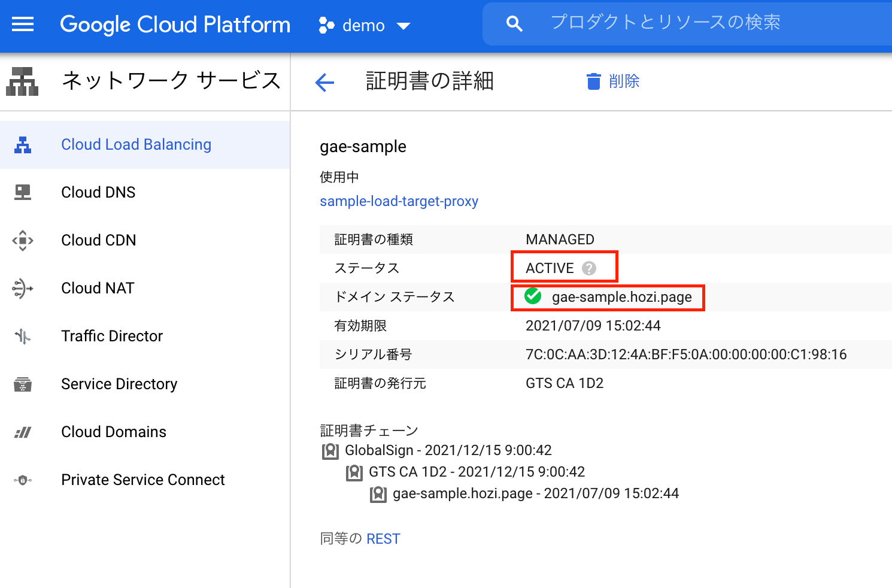This screenshot has height=588, width=892.
Task: Select the 有効期限 label
Action: click(360, 326)
